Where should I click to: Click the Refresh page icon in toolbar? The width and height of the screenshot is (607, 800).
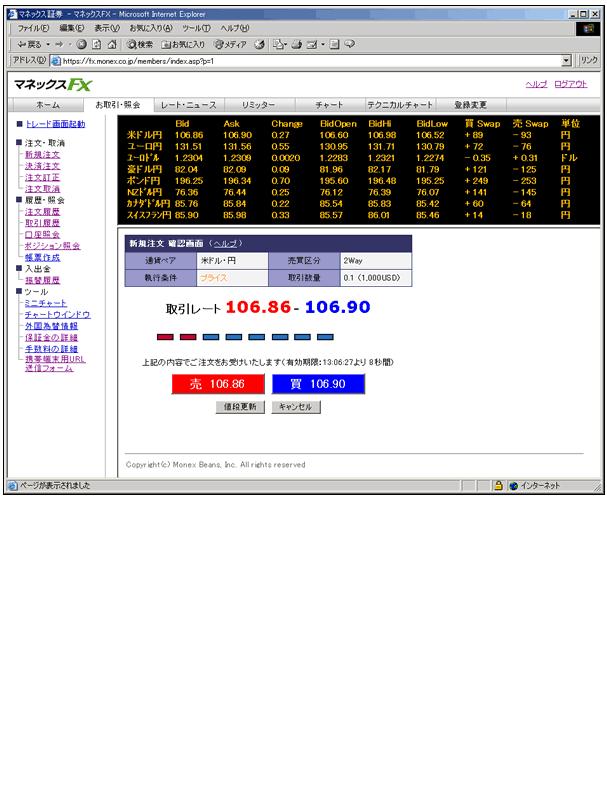tap(97, 44)
